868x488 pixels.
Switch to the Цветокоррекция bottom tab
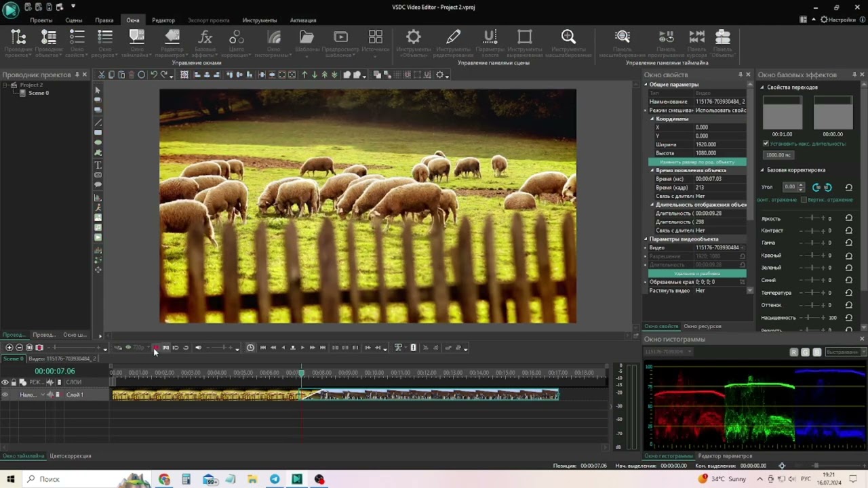[71, 456]
